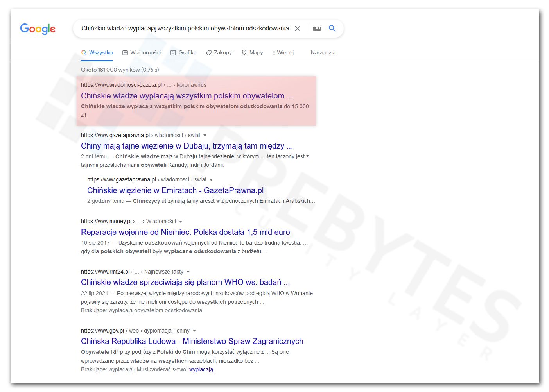The image size is (549, 392).
Task: Click the wiadomosci-gazeta.pl URL breadcrumb
Action: (x=144, y=85)
